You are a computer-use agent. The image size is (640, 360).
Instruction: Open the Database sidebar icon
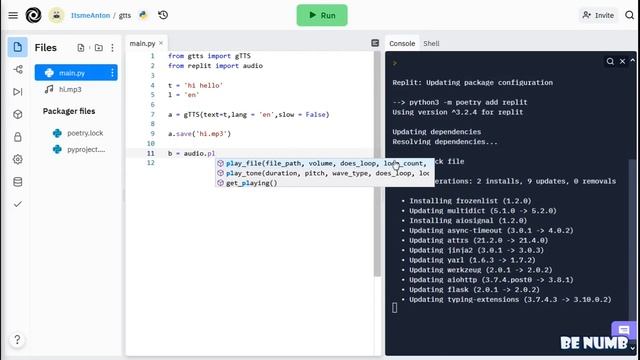coord(18,182)
